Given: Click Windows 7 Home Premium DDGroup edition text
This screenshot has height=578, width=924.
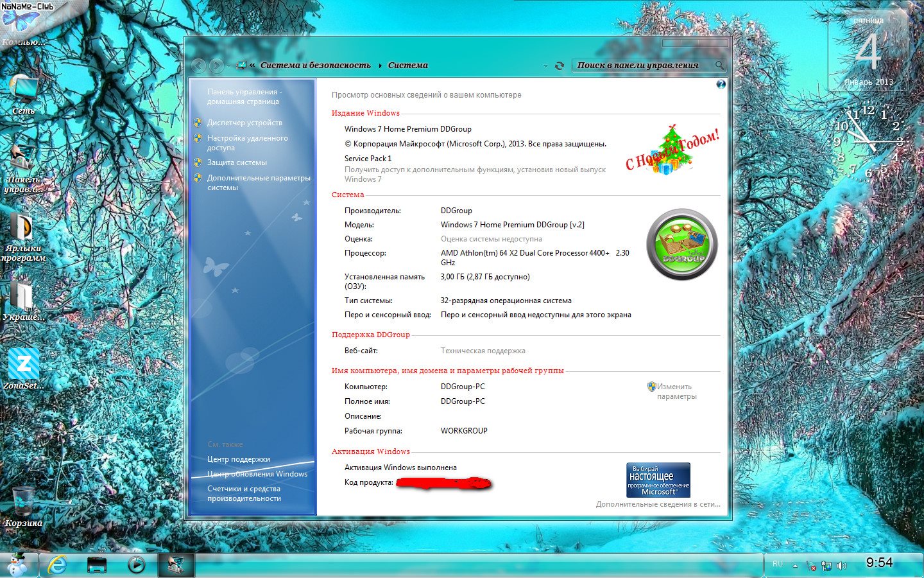Looking at the screenshot, I should (407, 129).
